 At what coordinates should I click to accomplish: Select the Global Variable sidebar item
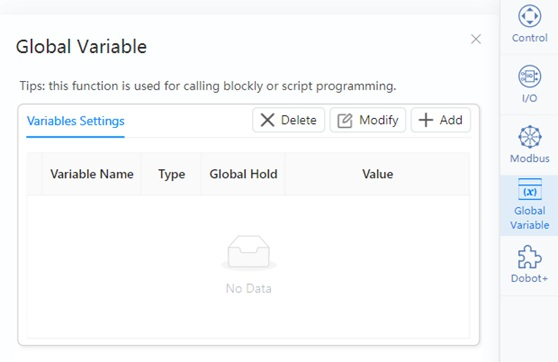click(530, 205)
